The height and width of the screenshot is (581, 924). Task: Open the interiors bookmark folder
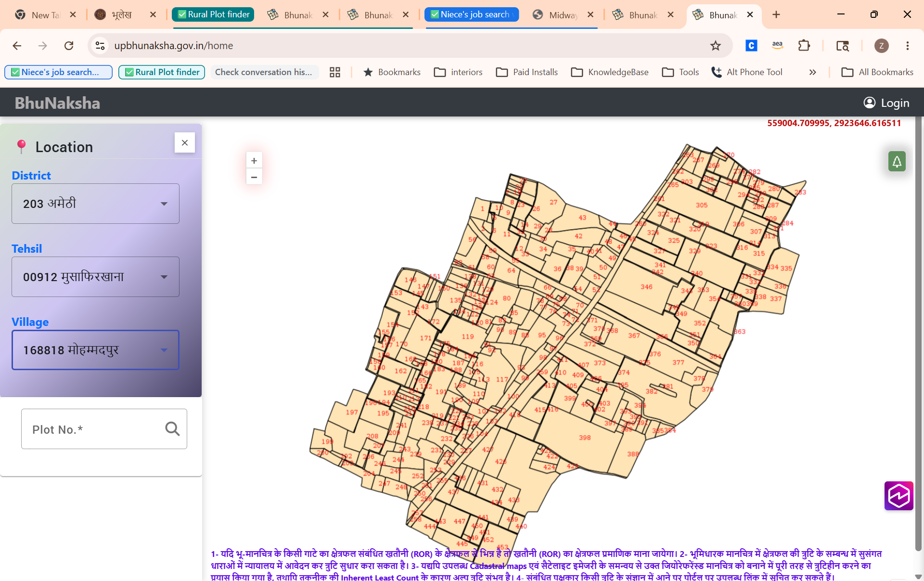tap(458, 72)
